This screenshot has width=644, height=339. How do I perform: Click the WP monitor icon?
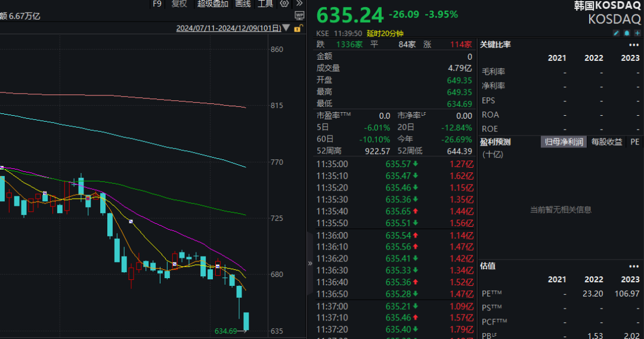299,16
